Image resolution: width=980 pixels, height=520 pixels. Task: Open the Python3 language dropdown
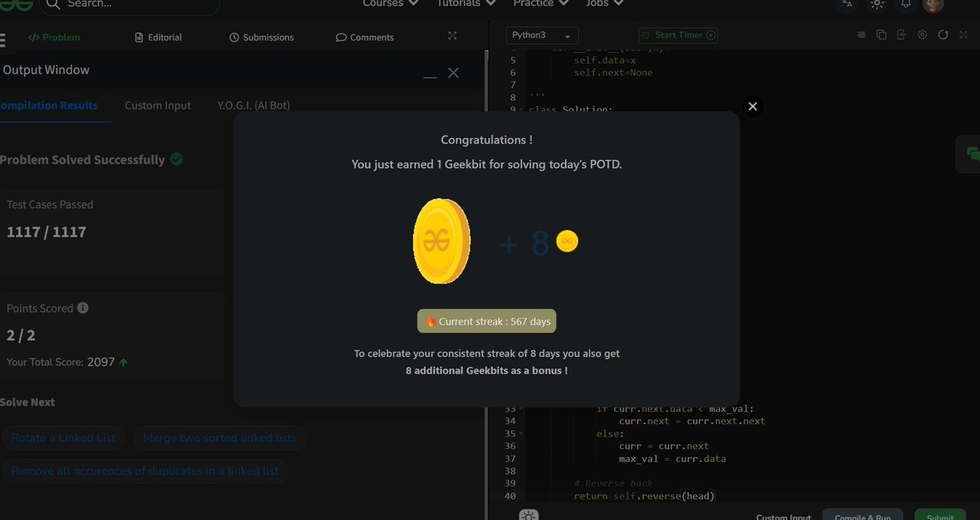(x=542, y=35)
